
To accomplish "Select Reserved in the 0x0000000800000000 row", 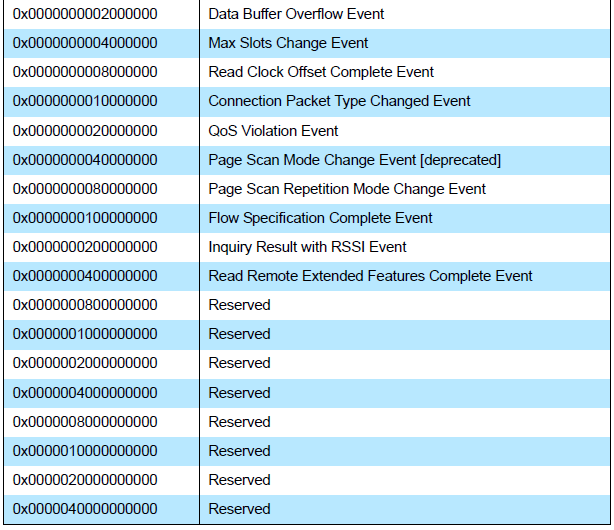I will pos(239,305).
